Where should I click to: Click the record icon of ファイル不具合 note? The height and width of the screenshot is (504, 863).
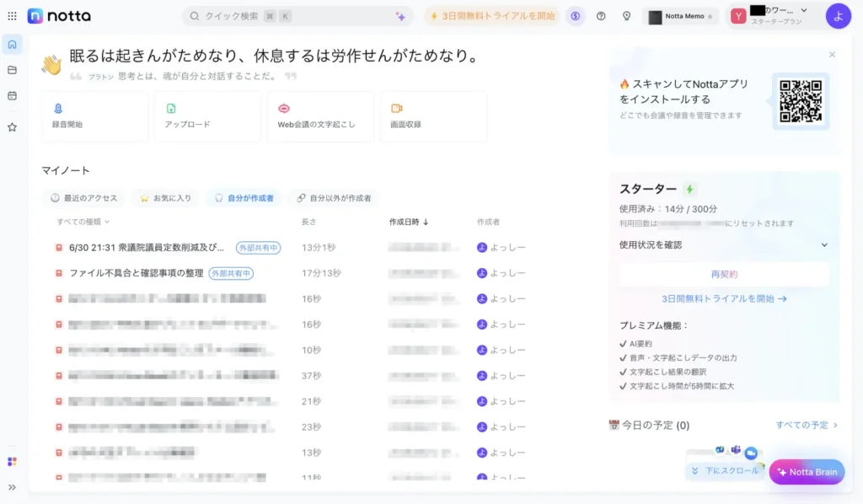click(59, 273)
